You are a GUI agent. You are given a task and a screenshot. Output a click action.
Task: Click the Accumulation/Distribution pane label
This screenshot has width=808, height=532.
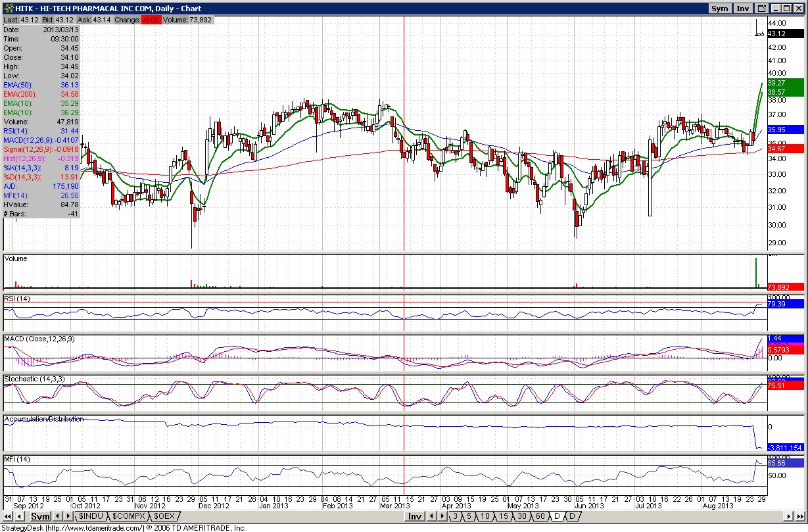click(x=44, y=419)
